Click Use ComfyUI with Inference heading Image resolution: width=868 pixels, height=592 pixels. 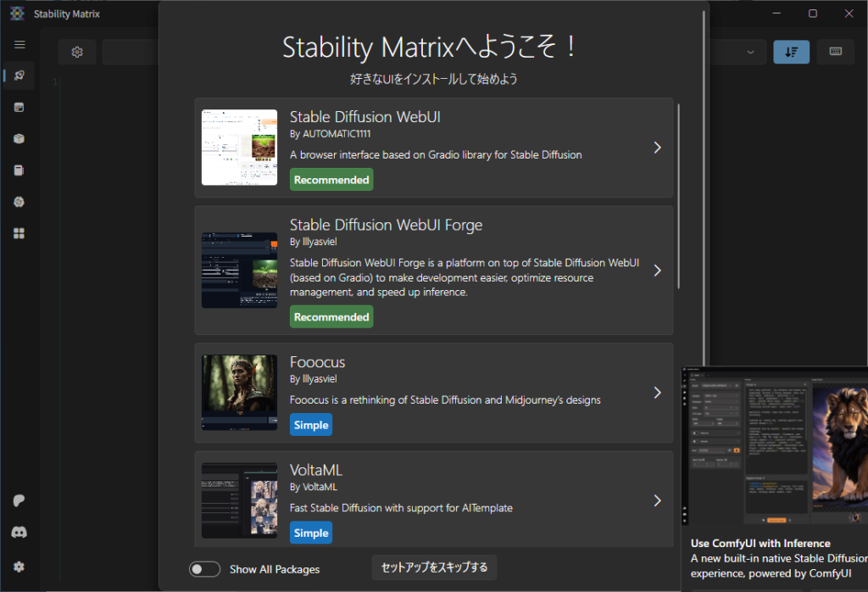[x=760, y=544]
